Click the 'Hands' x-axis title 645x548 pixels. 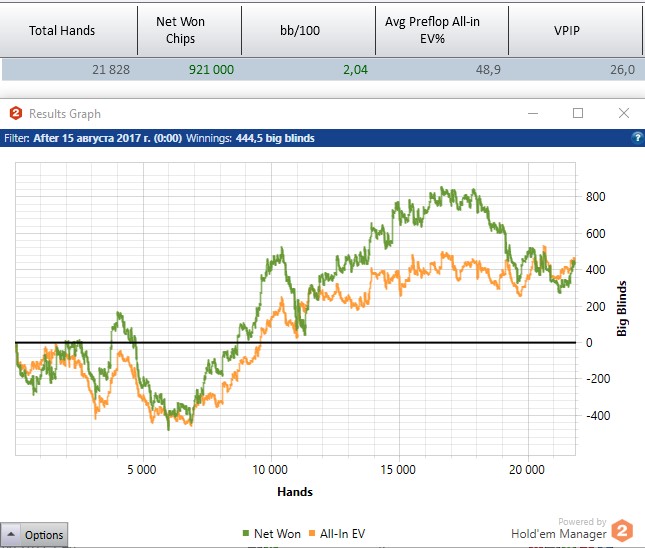295,492
